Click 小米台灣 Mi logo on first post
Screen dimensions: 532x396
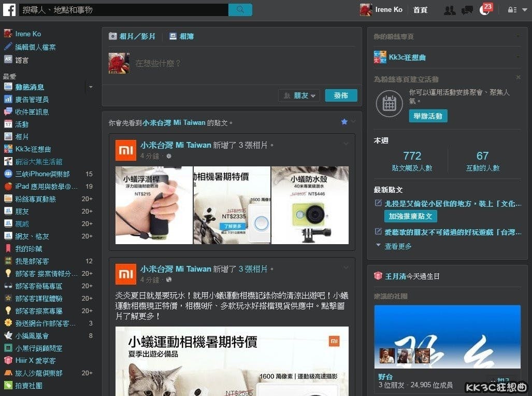pos(126,150)
